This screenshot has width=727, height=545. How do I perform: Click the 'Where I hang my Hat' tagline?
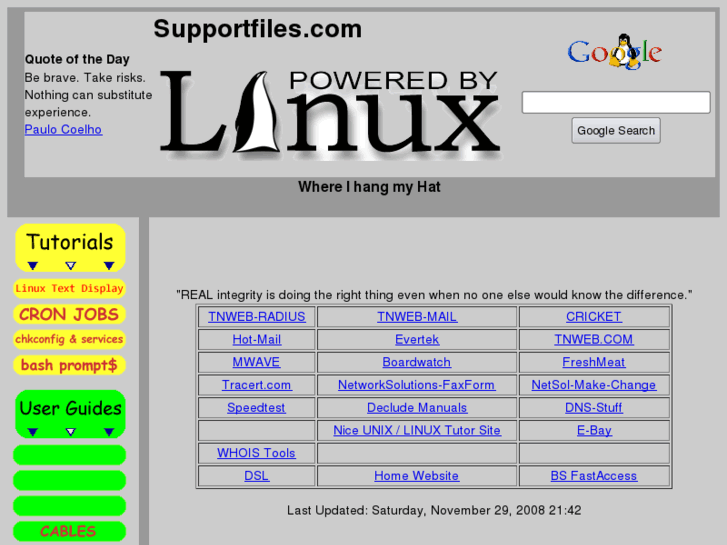(369, 186)
